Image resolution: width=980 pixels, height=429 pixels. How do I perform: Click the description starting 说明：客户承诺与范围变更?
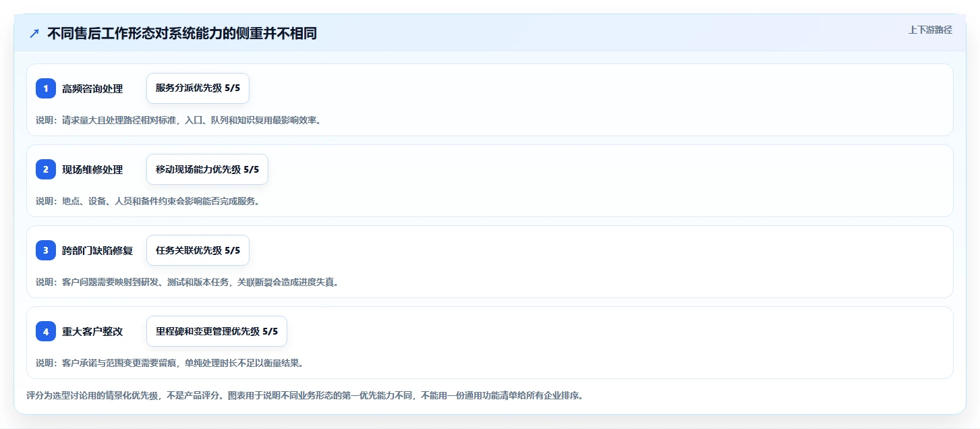click(169, 363)
